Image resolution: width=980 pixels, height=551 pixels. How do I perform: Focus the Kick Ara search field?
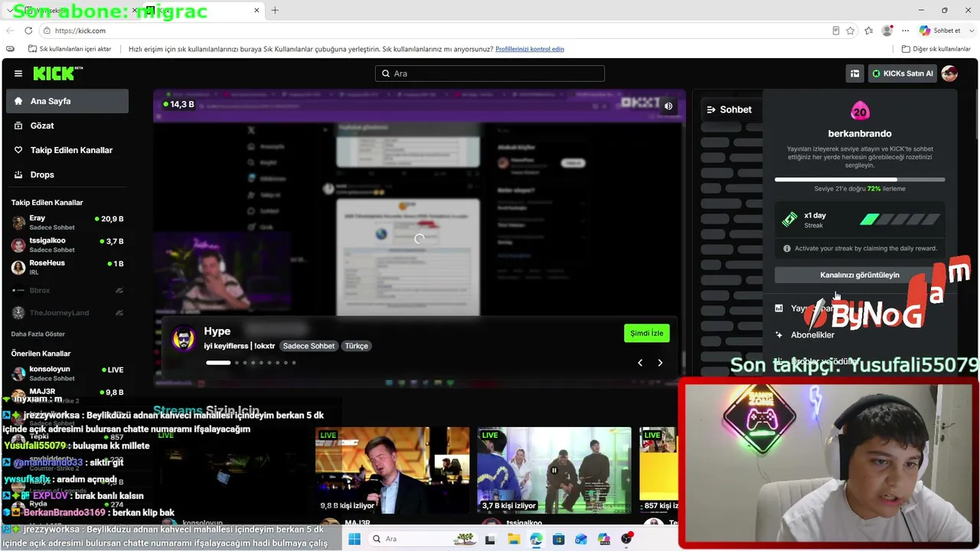coord(490,73)
